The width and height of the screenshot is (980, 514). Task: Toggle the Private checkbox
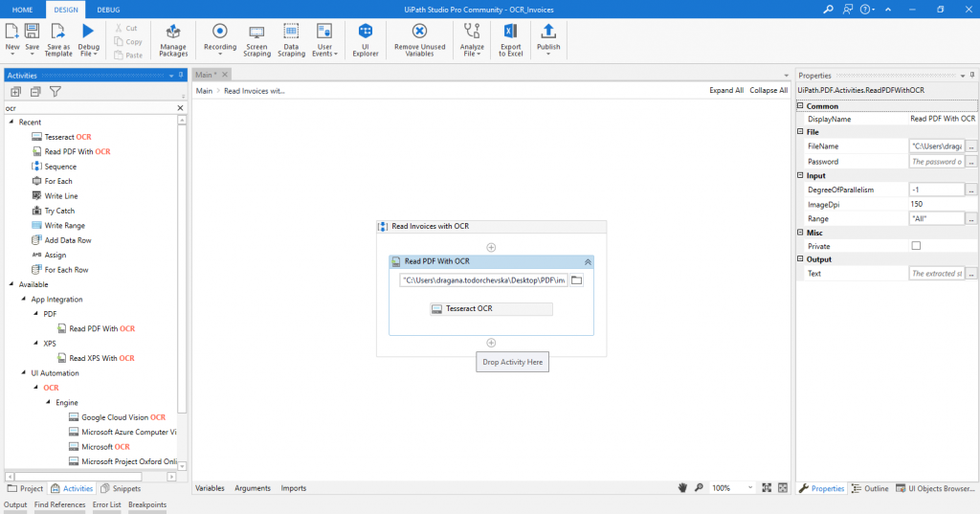click(916, 246)
